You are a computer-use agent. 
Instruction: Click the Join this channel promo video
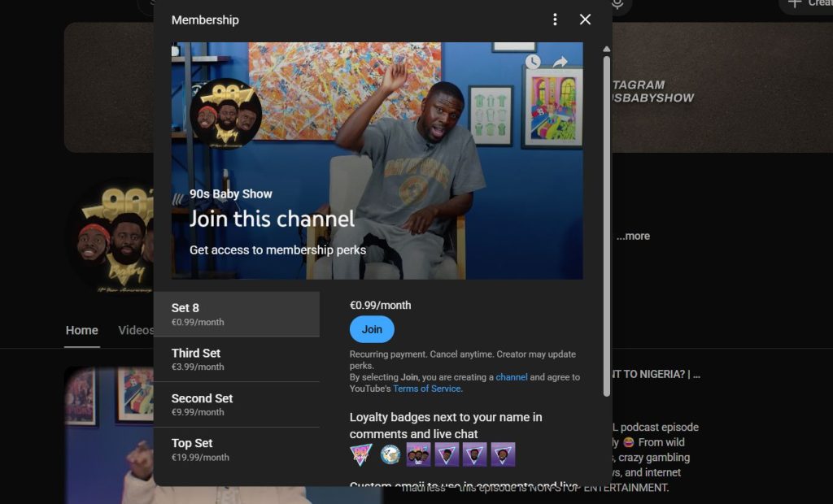[x=377, y=160]
